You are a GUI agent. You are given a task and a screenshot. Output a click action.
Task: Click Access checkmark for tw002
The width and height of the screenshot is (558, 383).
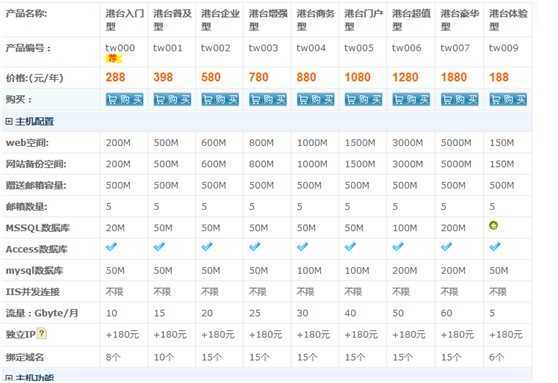point(207,247)
